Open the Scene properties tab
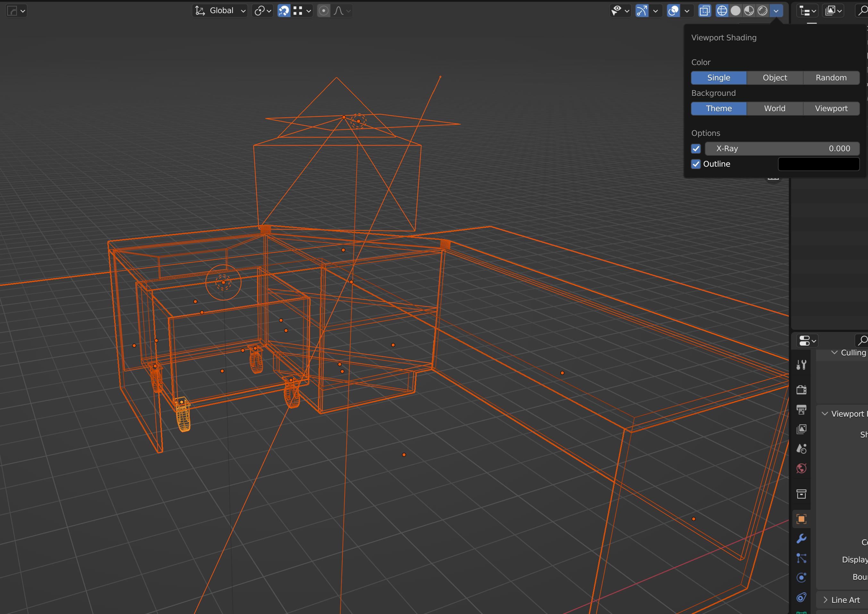 (801, 449)
